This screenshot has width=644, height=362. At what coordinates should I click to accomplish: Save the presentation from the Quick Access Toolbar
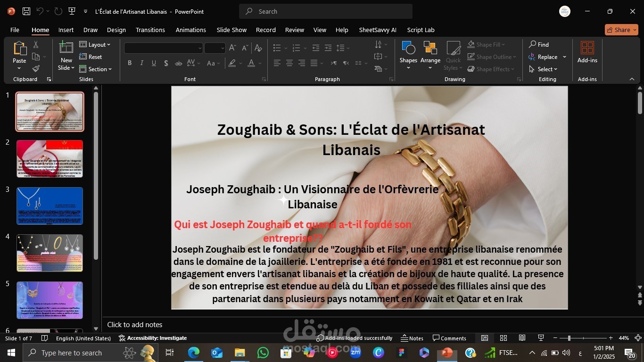pyautogui.click(x=26, y=11)
